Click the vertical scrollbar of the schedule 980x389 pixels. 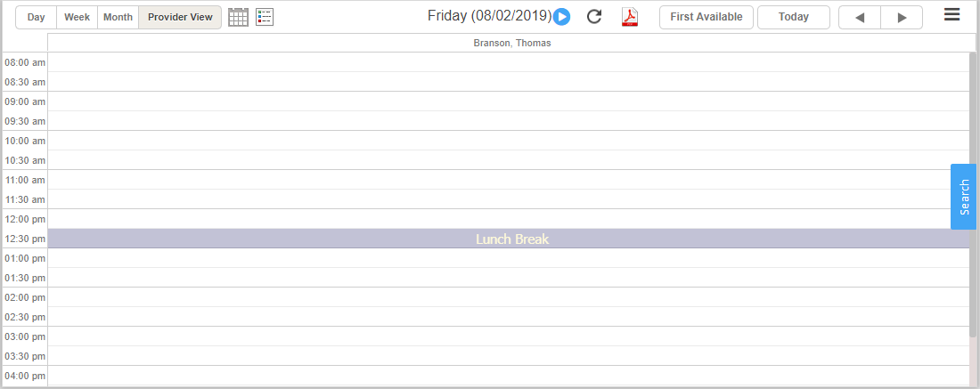point(973,196)
